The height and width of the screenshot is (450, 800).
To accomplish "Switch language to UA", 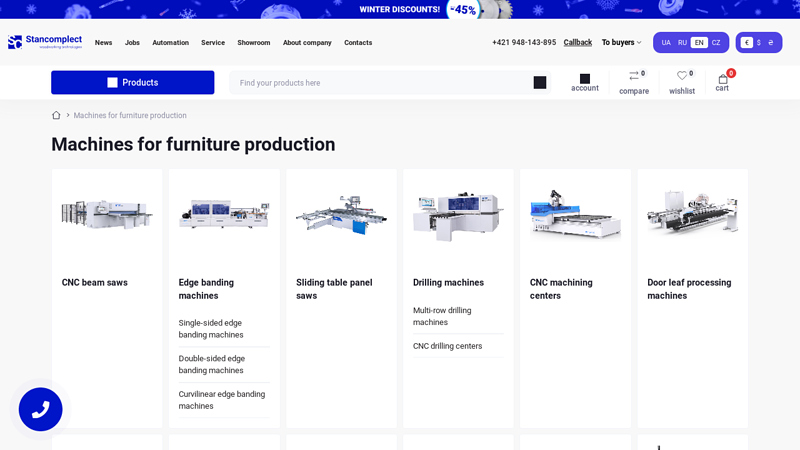I will click(666, 42).
